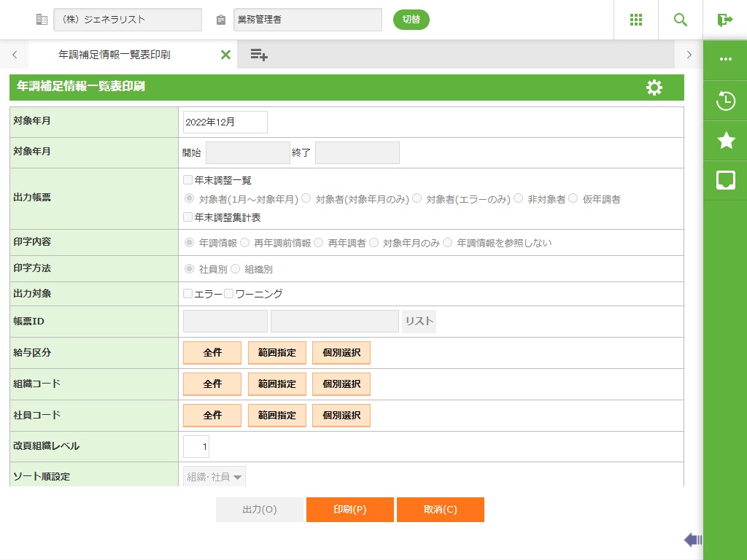Open favorites star icon in sidebar
Viewport: 747px width, 560px height.
click(726, 141)
